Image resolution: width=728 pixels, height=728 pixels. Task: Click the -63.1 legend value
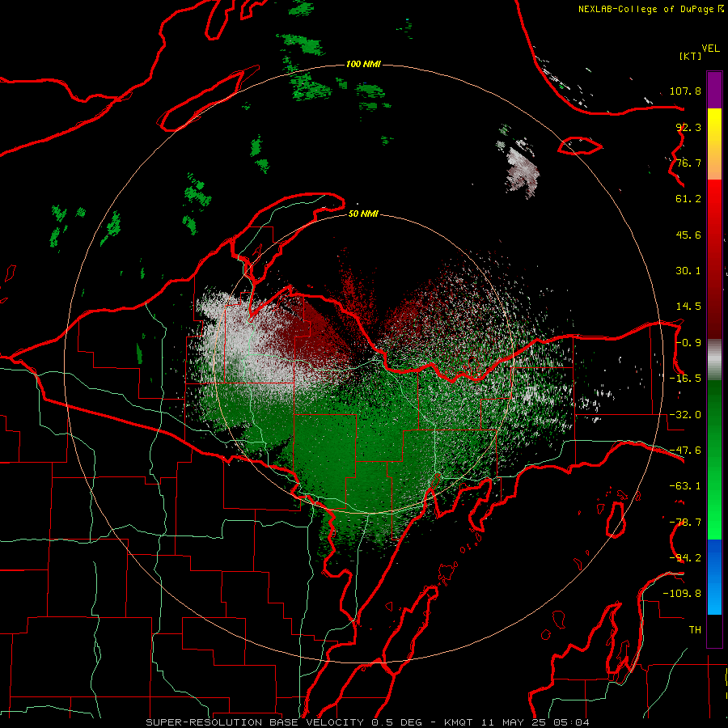(x=685, y=486)
